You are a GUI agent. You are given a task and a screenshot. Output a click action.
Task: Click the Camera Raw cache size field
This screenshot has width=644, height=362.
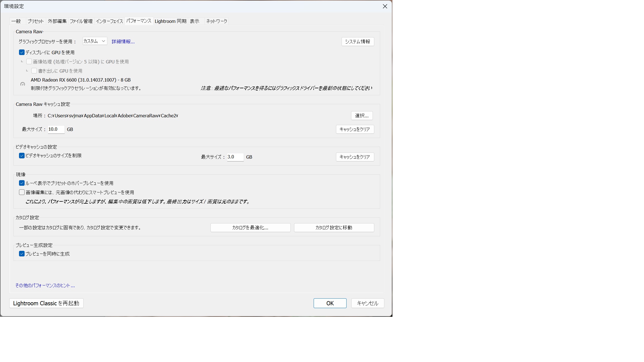[x=56, y=129]
